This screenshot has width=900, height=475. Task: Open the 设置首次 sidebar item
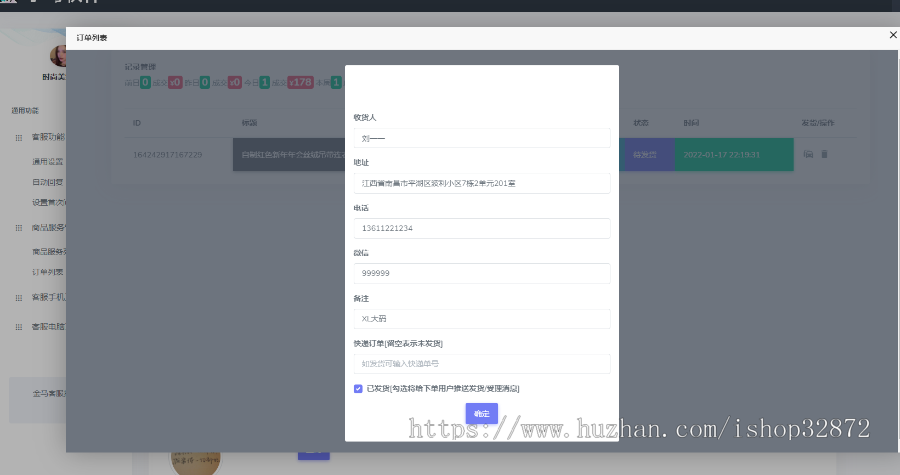49,202
